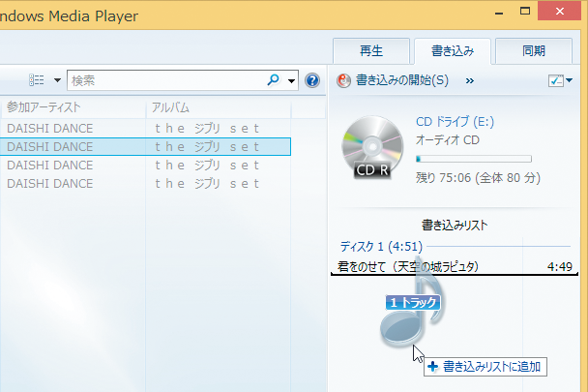Sort by the 参加アーティスト column header
The height and width of the screenshot is (392, 588).
[73, 107]
